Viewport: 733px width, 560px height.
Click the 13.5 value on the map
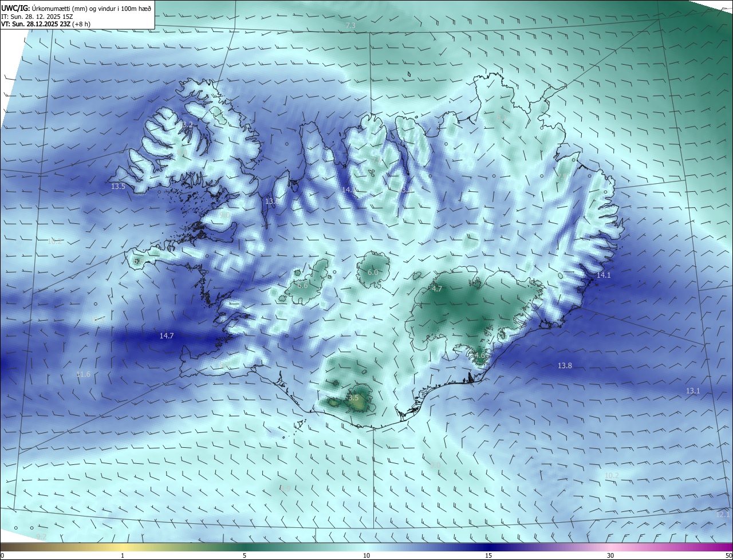(118, 187)
